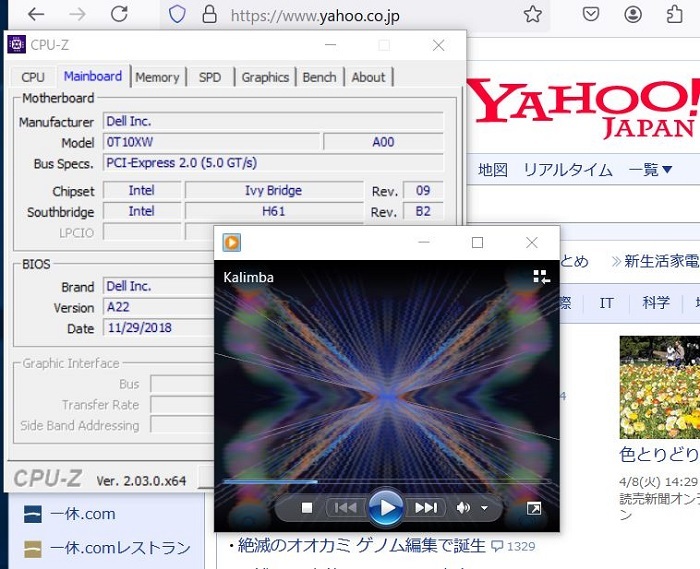Go back using the browser back arrow
Viewport: 700px width, 569px height.
36,14
